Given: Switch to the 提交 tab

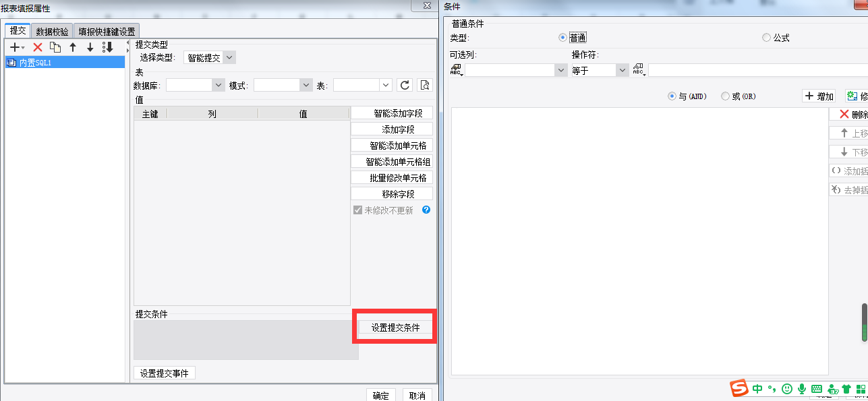Looking at the screenshot, I should [x=18, y=30].
